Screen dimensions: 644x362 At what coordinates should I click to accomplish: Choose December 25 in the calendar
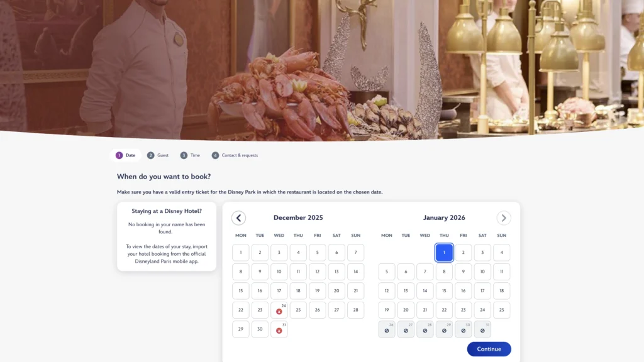(298, 310)
